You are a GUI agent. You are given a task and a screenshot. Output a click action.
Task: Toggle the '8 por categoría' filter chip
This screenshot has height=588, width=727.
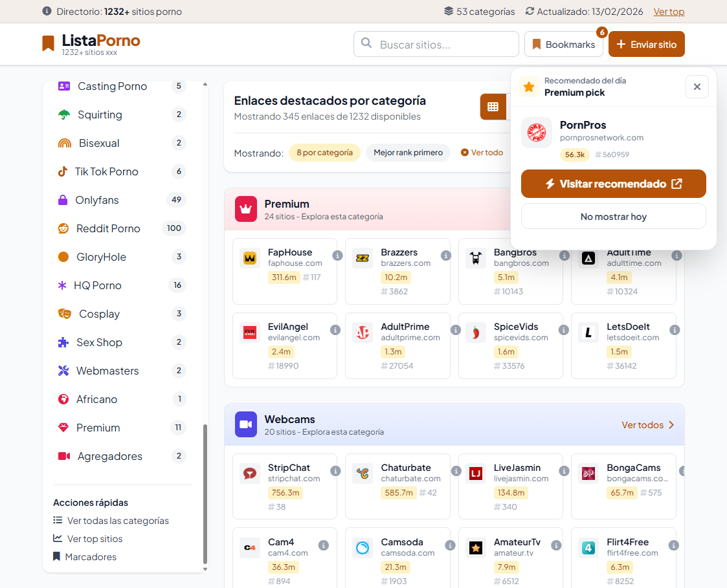pos(324,153)
